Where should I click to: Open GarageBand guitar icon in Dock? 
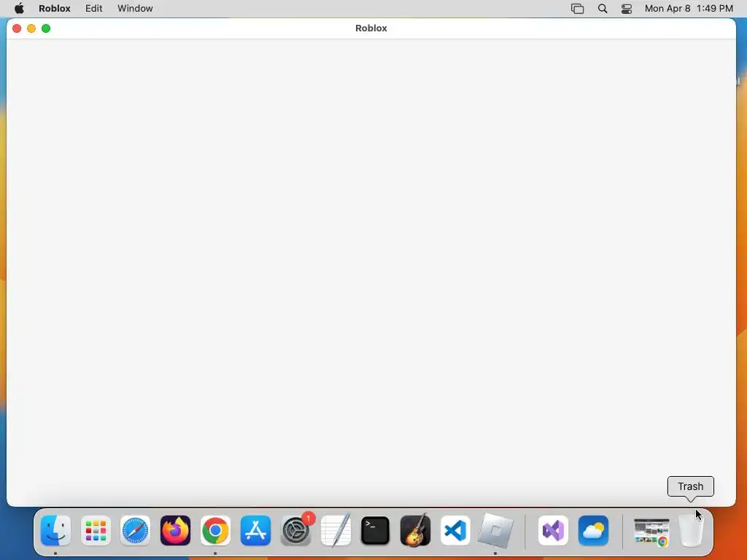tap(415, 531)
